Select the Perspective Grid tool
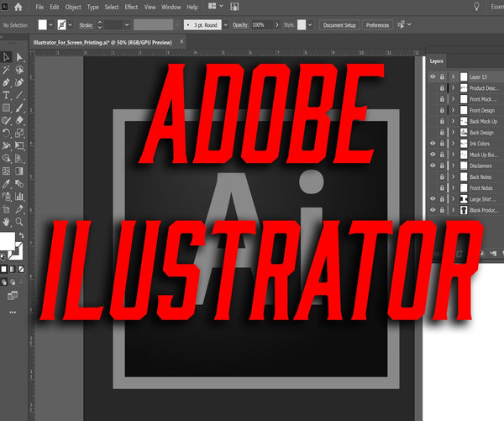 point(19,158)
